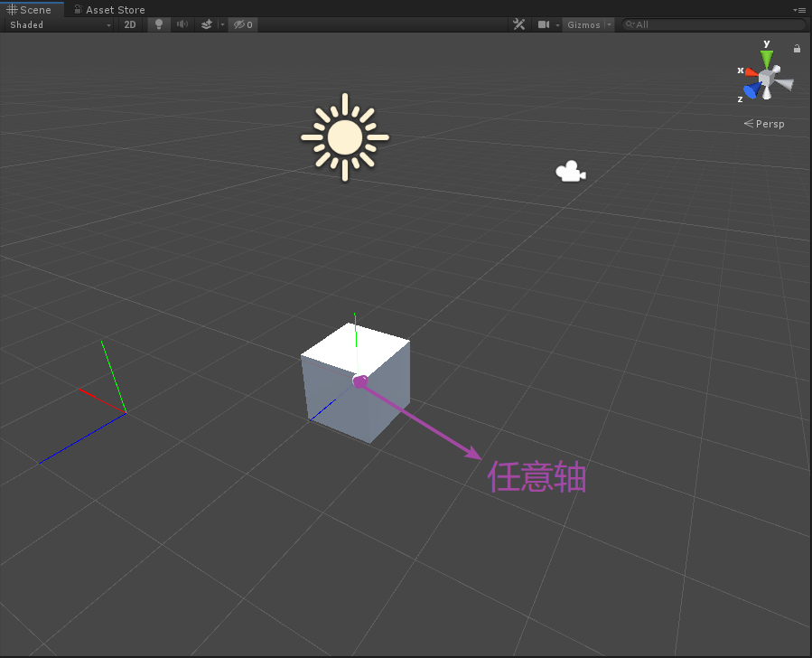Toggle scene audio speaker icon
This screenshot has width=812, height=658.
tap(182, 25)
